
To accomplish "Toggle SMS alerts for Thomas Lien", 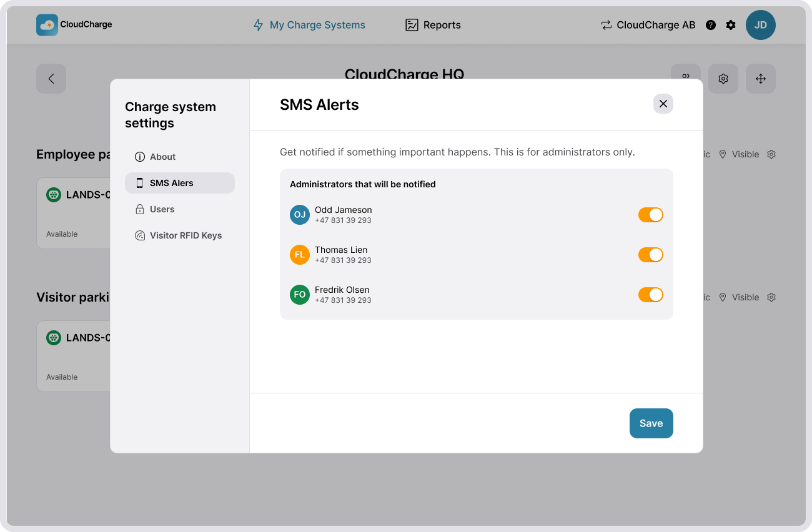I will [x=650, y=255].
